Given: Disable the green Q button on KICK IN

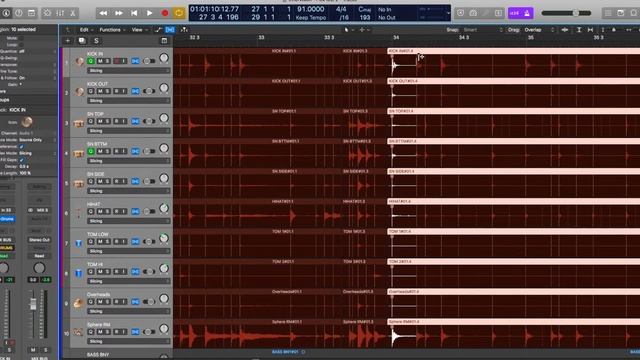Looking at the screenshot, I should pyautogui.click(x=91, y=61).
